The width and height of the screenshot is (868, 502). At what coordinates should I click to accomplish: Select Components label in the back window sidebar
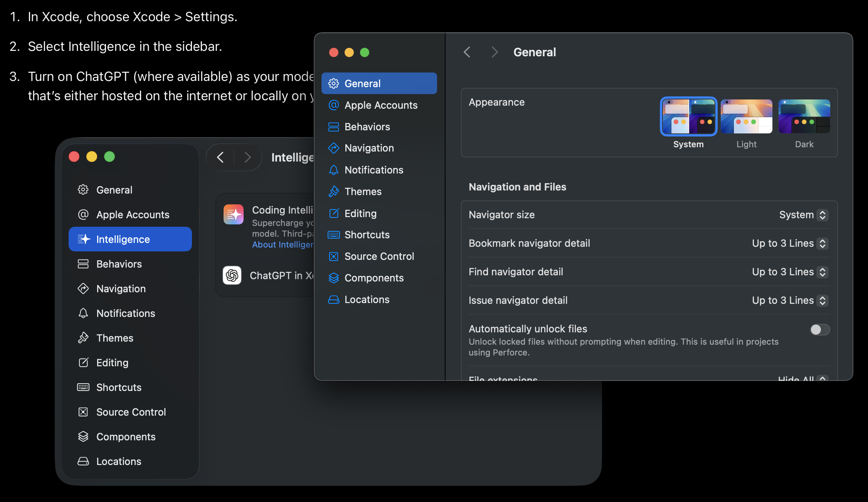coord(126,436)
